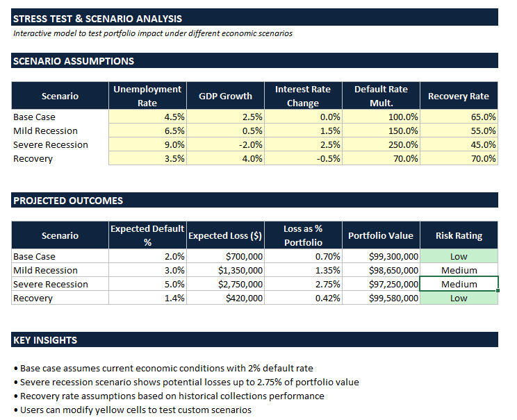This screenshot has height=420, width=517.
Task: Select Recovery scenario Default Rate Mult. cell
Action: (x=381, y=159)
